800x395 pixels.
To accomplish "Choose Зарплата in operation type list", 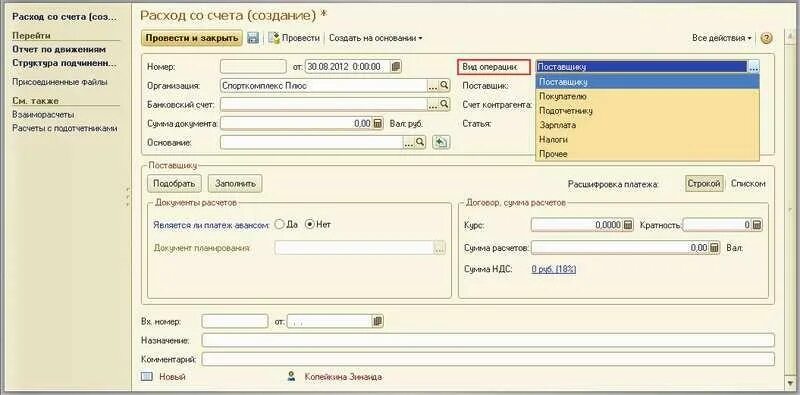I will 647,125.
